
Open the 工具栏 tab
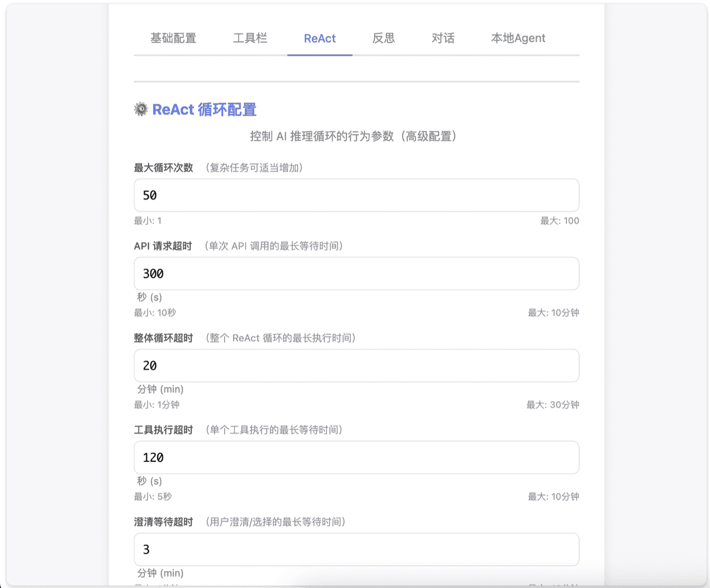click(x=250, y=39)
